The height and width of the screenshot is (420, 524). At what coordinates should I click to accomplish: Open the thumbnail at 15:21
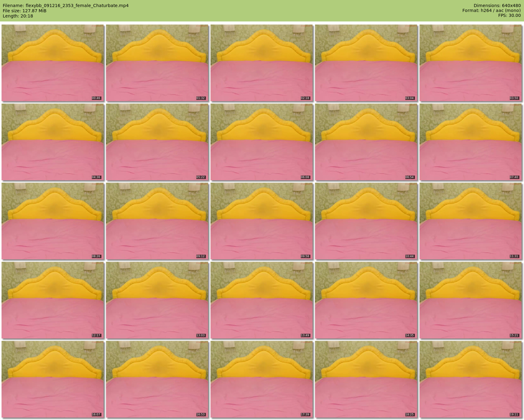(471, 300)
